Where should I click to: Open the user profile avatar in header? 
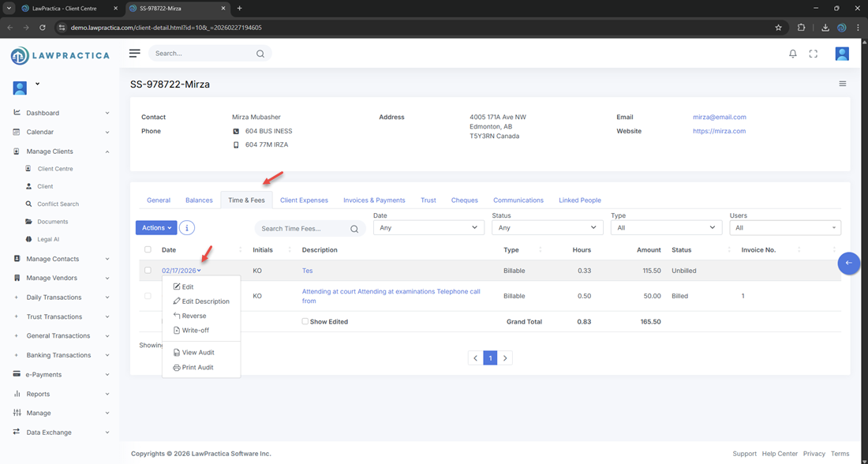842,54
